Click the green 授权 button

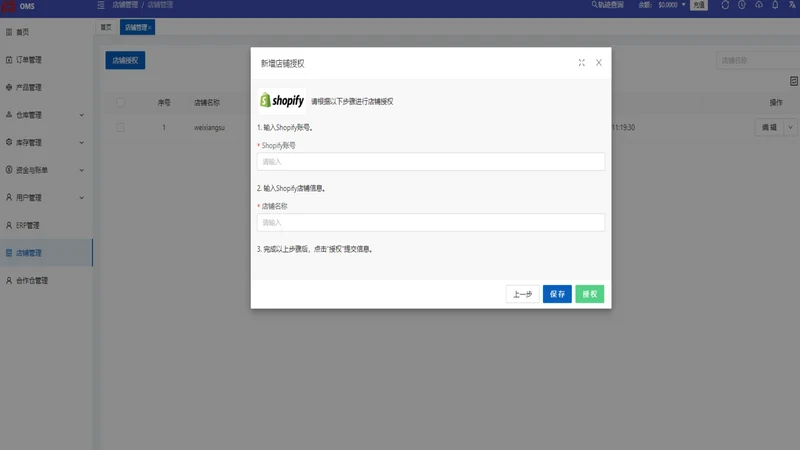(590, 294)
